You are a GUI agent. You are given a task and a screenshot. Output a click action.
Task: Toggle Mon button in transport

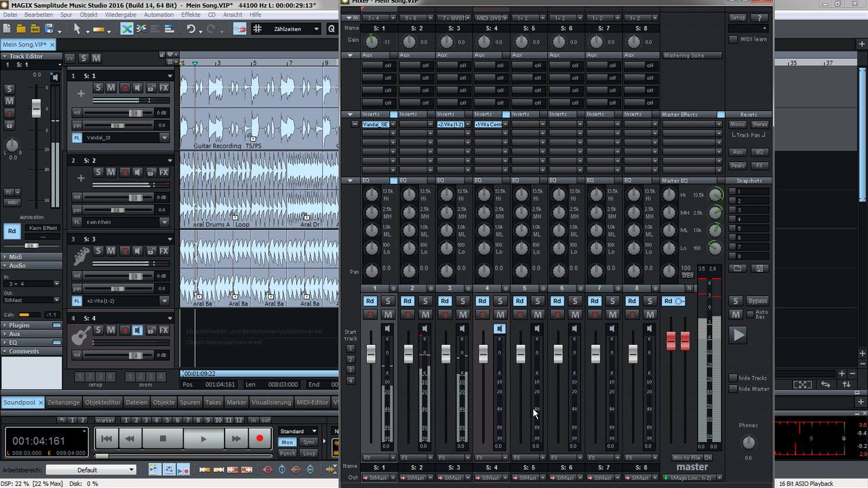288,442
